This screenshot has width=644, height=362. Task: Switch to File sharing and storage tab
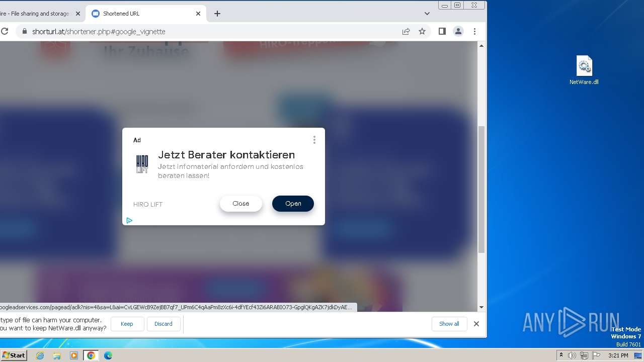(40, 14)
